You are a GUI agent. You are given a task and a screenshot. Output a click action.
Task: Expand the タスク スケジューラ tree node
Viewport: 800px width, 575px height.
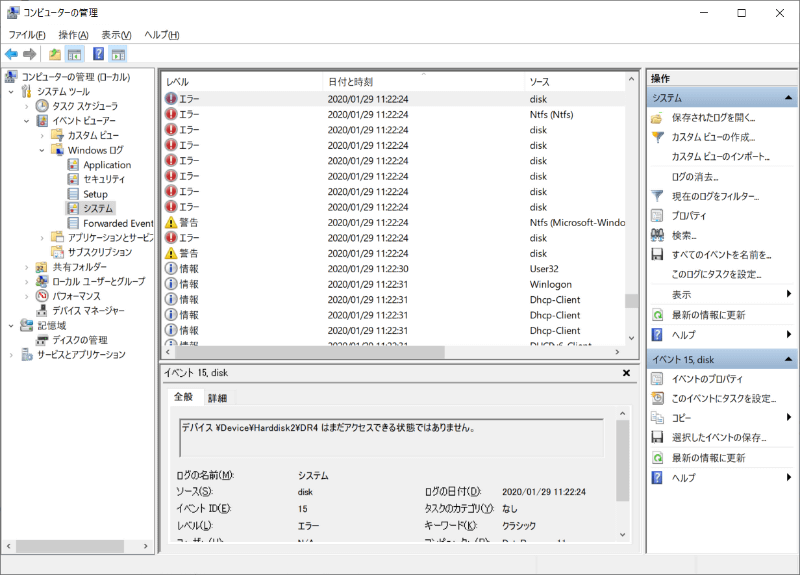(x=27, y=107)
